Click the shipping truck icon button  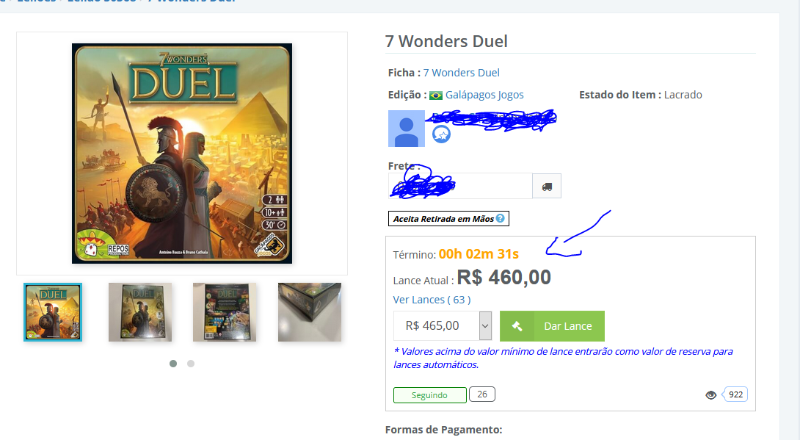point(547,186)
